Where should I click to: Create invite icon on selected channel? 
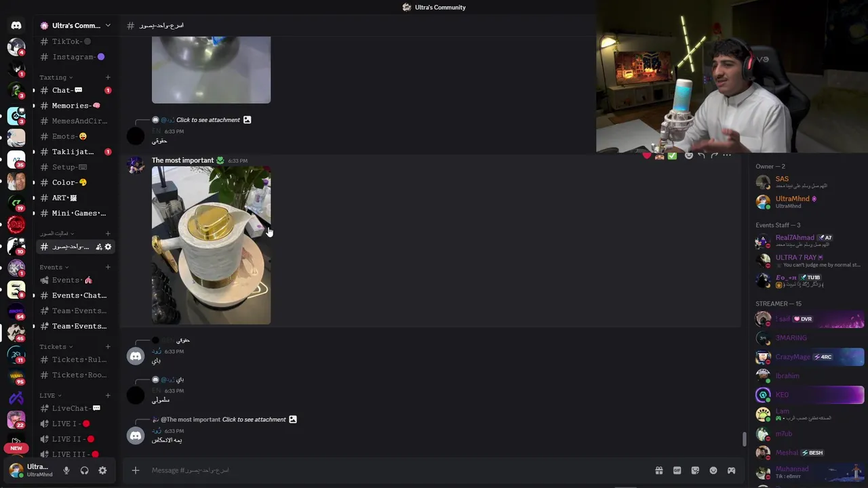(99, 247)
